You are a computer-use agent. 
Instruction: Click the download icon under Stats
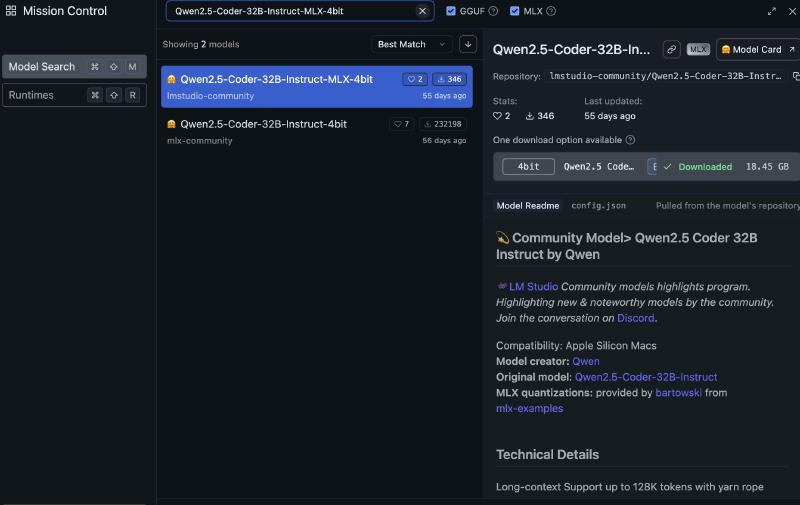(530, 116)
